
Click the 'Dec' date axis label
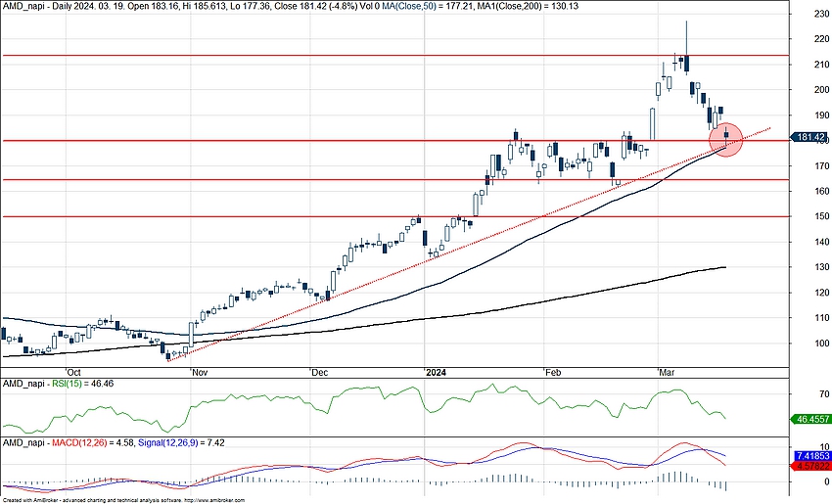[320, 373]
